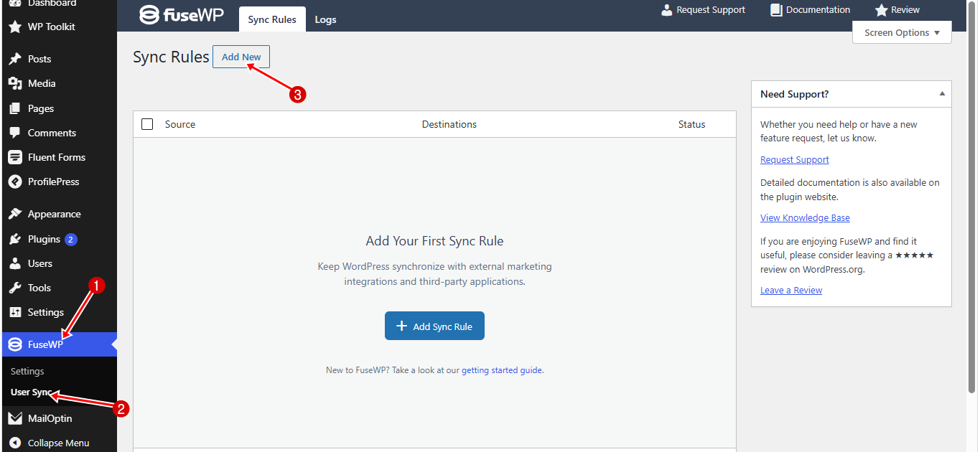
Task: Click the ProfilePress icon
Action: [15, 182]
